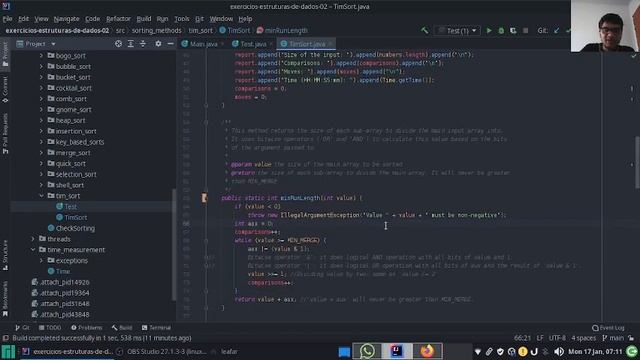Click the Stop process square icon
The width and height of the screenshot is (640, 360).
tap(526, 31)
